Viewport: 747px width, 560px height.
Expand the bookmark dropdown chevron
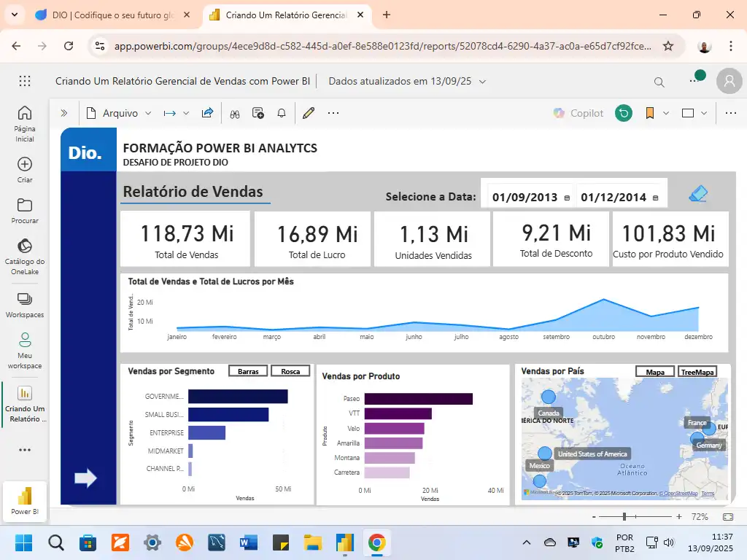pyautogui.click(x=666, y=113)
